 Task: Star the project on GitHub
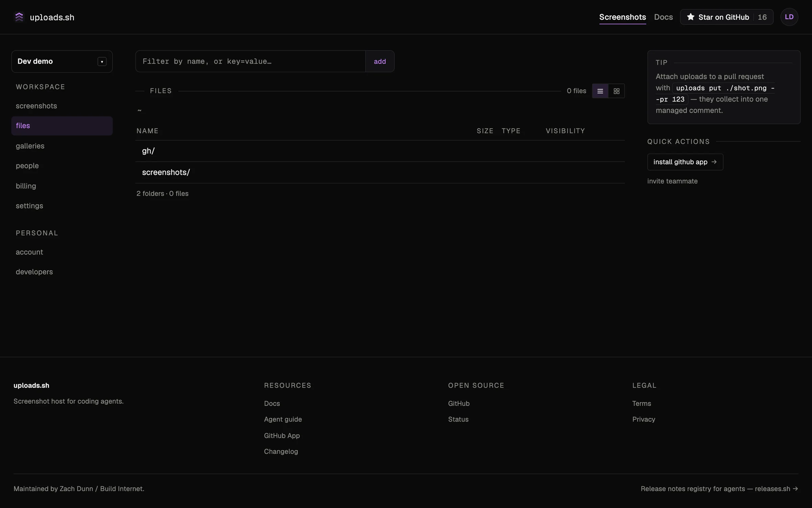tap(726, 17)
